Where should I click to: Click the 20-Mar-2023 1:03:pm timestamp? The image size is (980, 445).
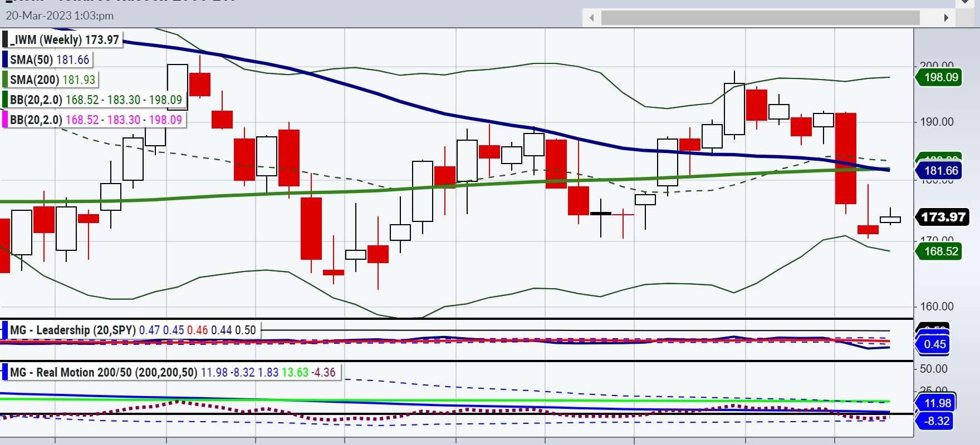[x=60, y=16]
